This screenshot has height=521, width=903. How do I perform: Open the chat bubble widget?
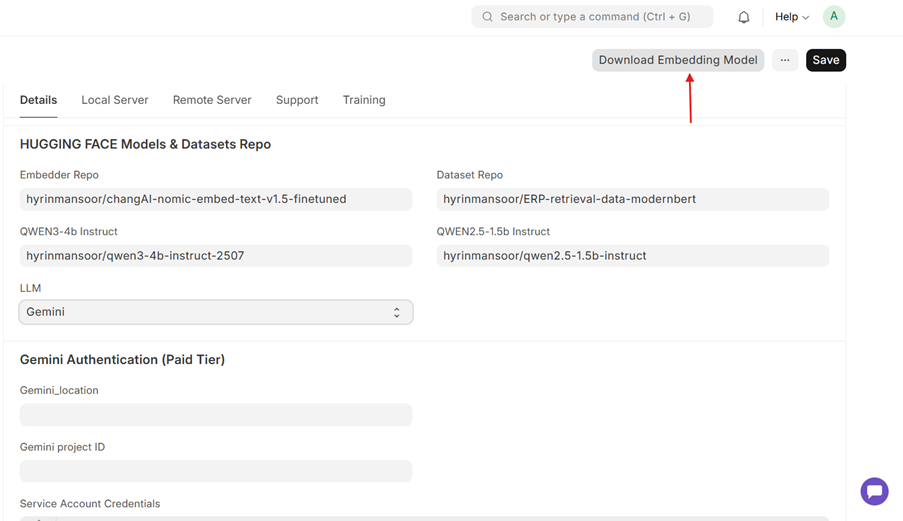click(874, 491)
